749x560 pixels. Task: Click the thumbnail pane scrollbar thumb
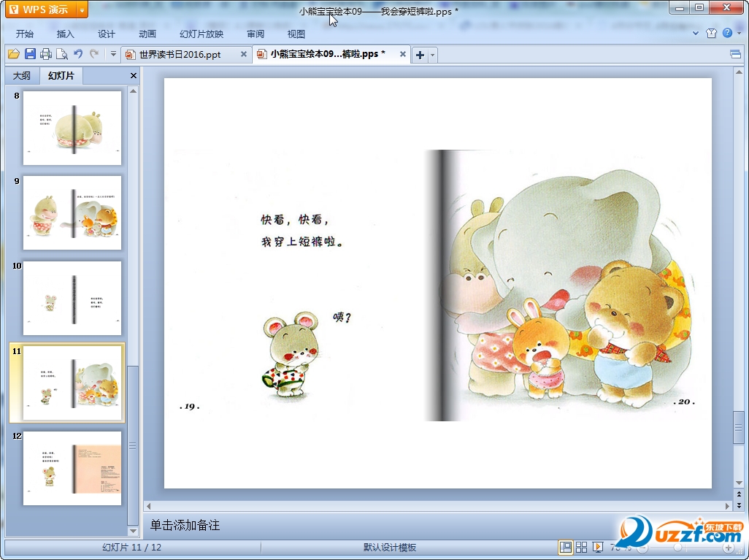coord(134,445)
